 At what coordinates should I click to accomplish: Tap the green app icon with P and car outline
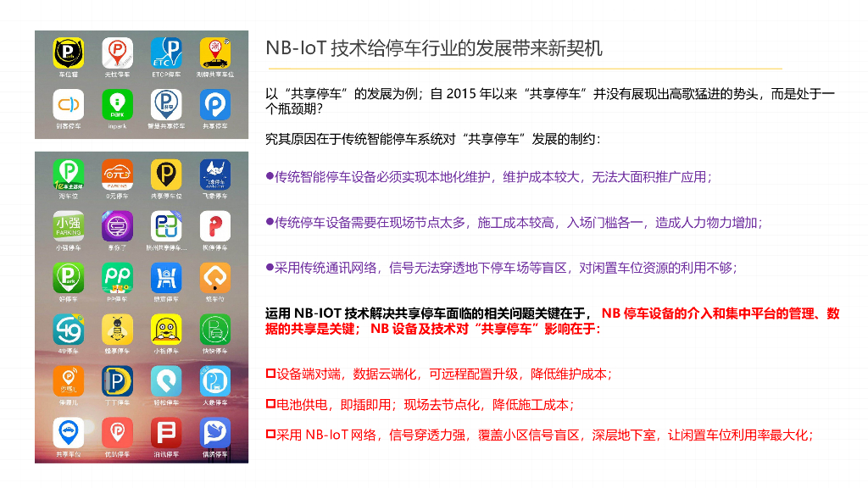pyautogui.click(x=215, y=330)
